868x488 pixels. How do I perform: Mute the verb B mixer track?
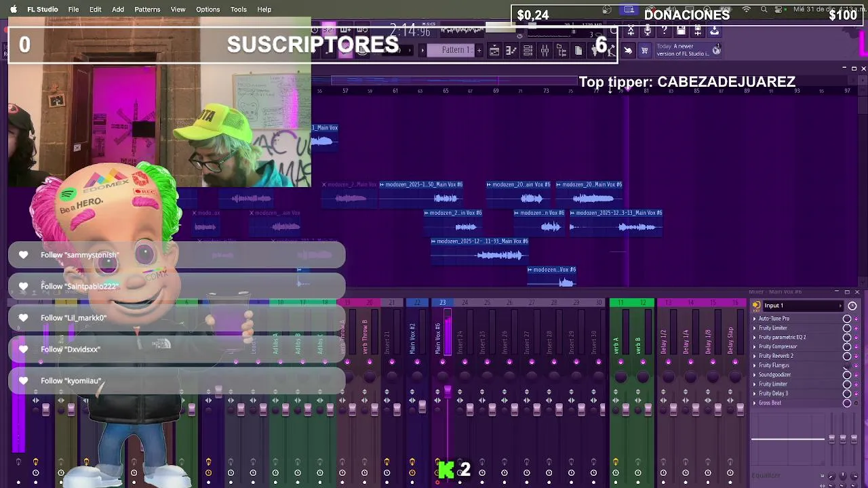[643, 361]
